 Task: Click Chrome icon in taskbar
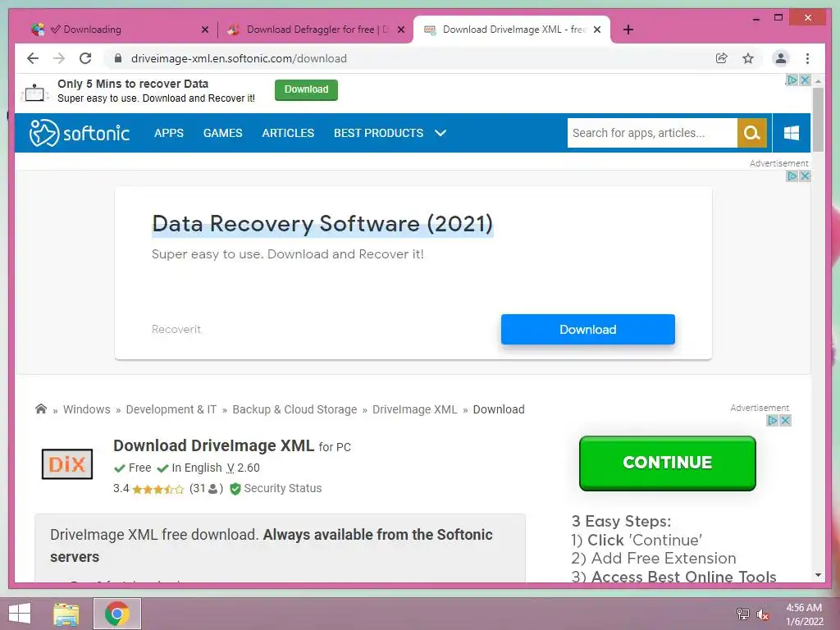[x=117, y=614]
